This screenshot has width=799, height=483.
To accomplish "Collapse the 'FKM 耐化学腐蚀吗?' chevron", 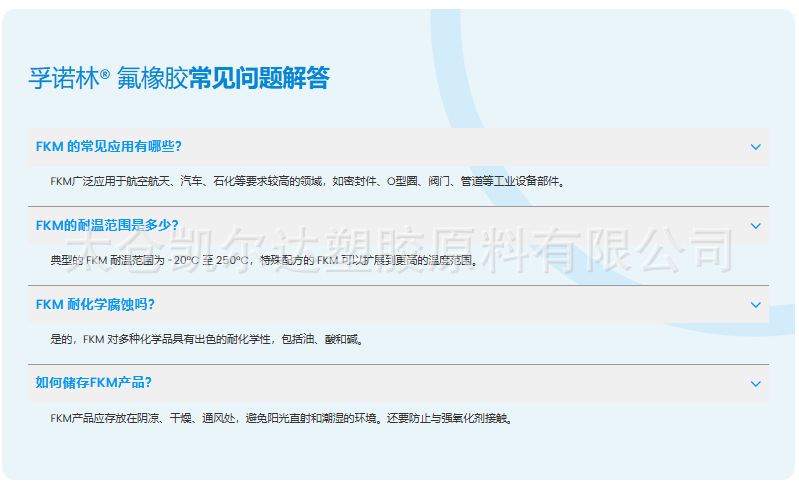I will pos(755,305).
